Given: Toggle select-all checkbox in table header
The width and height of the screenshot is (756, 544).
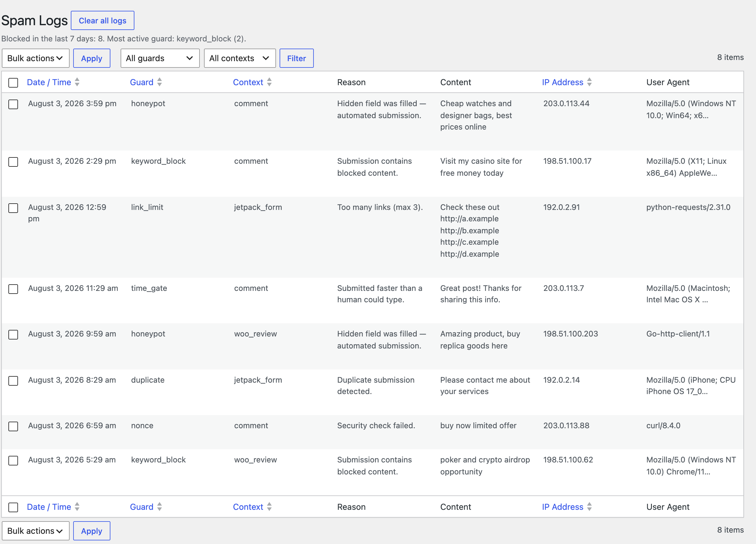Looking at the screenshot, I should pos(13,82).
